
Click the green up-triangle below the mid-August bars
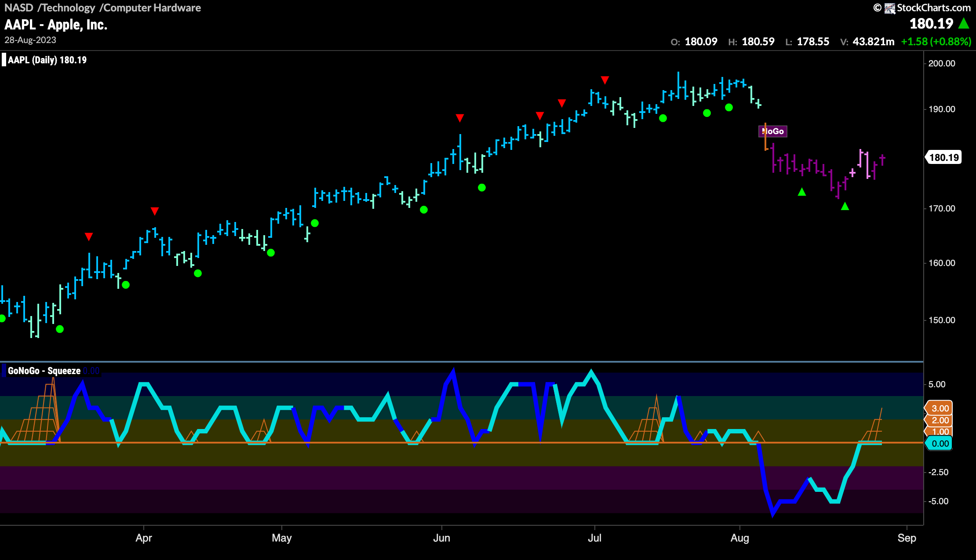[x=802, y=192]
